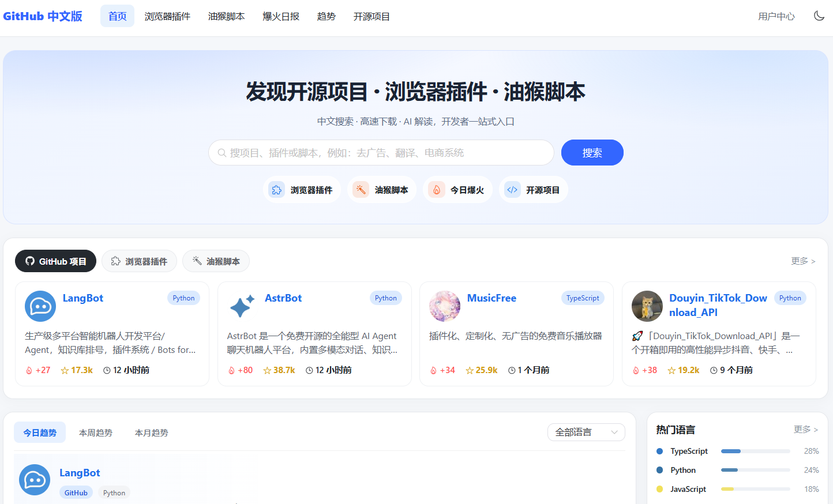Open the MusicFree project title
Viewport: 833px width, 504px height.
[x=491, y=298]
